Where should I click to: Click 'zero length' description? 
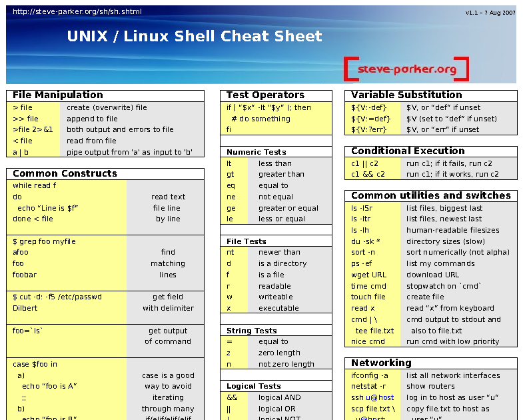tap(279, 353)
